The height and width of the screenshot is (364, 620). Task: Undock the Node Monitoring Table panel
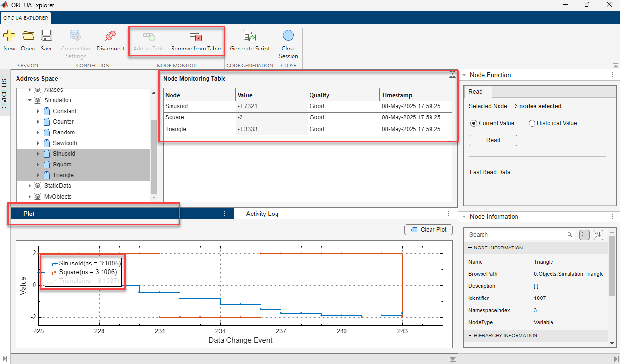(x=452, y=74)
